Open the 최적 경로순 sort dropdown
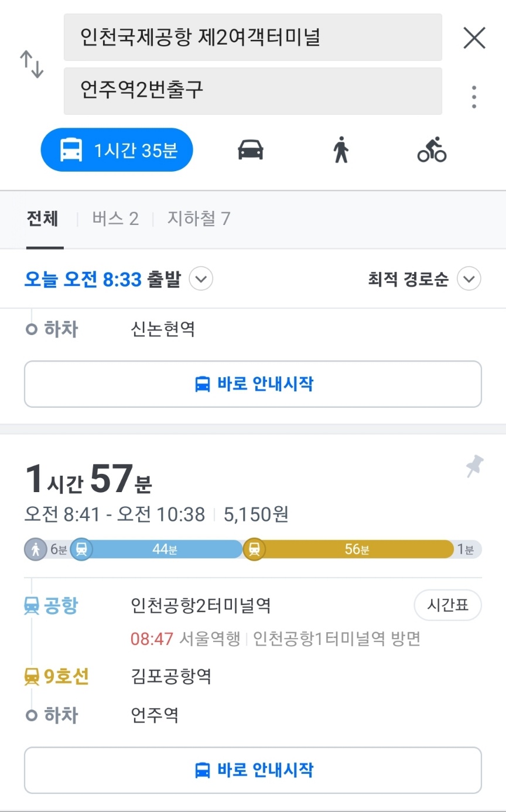This screenshot has height=812, width=506. 469,279
